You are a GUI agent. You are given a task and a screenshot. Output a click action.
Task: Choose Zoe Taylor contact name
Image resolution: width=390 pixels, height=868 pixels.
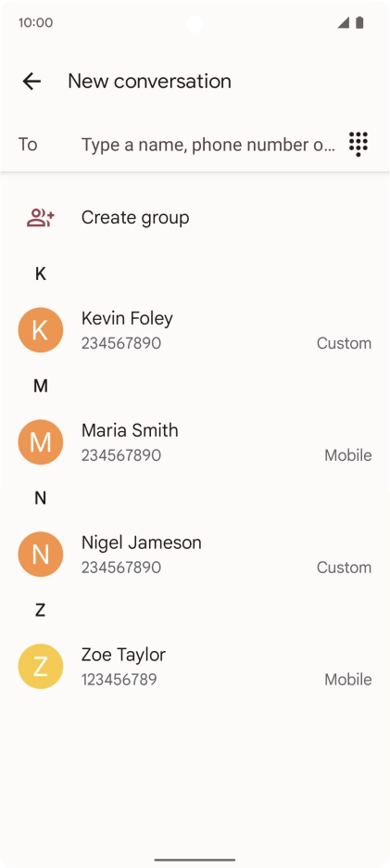tap(123, 655)
